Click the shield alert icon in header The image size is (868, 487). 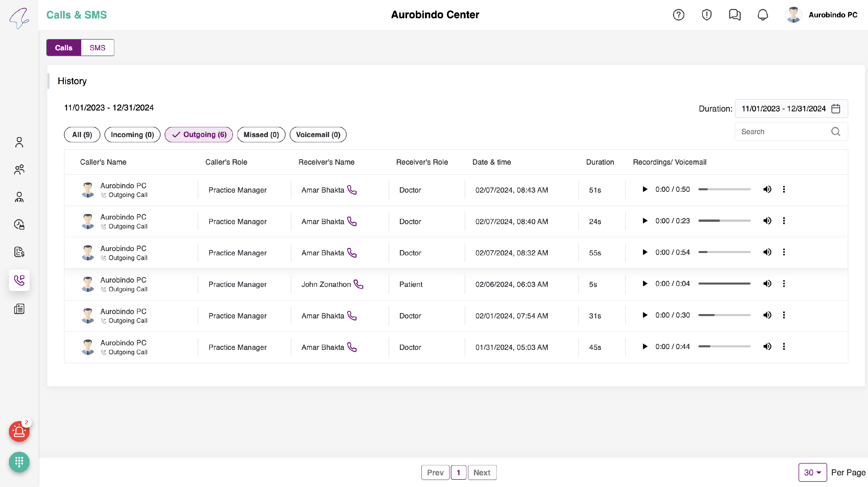coord(706,15)
